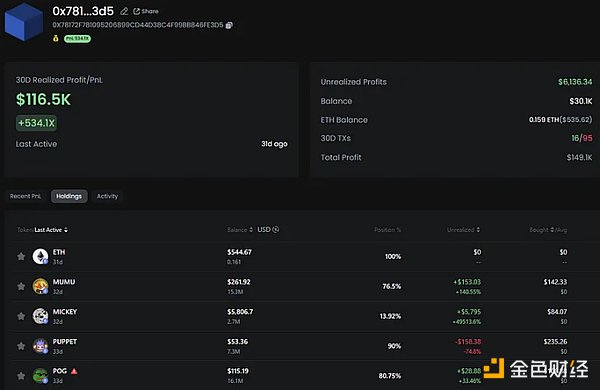Viewport: 600px width, 390px height.
Task: Click the MICKEY token logo
Action: point(40,316)
